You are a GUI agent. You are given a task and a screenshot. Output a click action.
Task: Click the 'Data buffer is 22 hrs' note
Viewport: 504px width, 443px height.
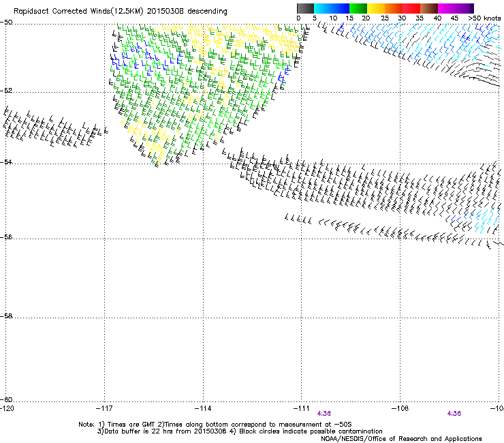pos(240,431)
